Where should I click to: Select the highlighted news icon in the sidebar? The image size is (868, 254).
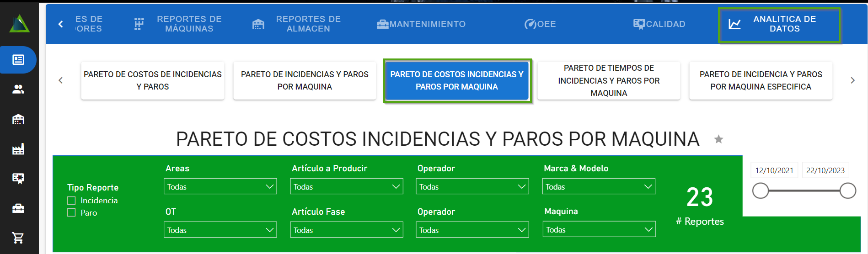(18, 60)
